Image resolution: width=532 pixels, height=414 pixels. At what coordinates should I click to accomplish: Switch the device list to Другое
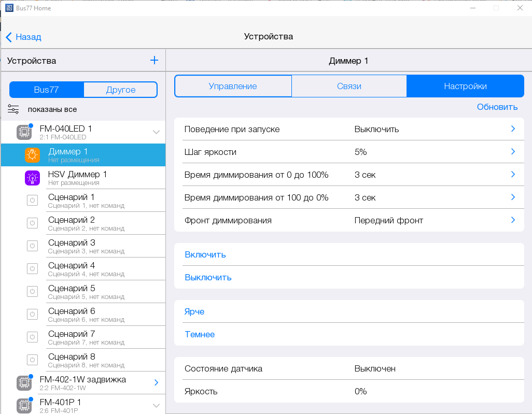[x=120, y=90]
